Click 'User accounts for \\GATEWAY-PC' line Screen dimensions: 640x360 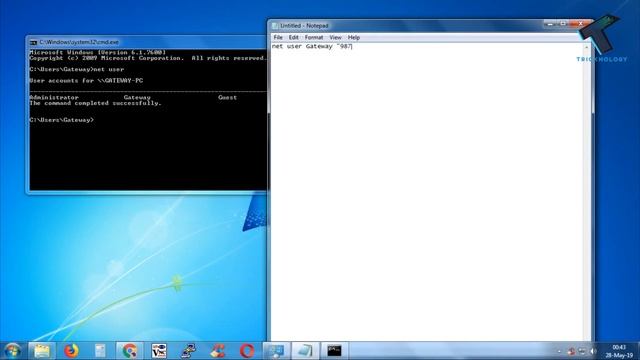(86, 81)
